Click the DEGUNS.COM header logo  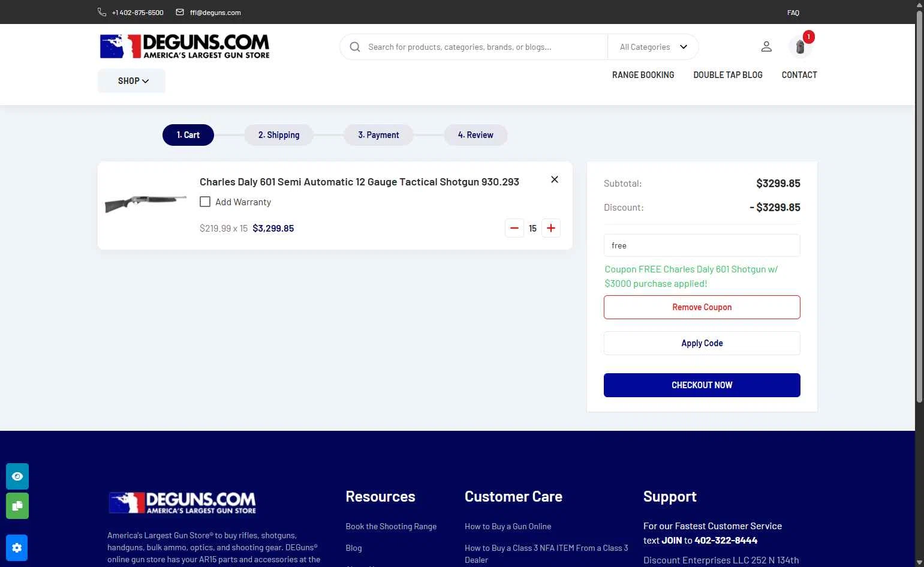185,46
